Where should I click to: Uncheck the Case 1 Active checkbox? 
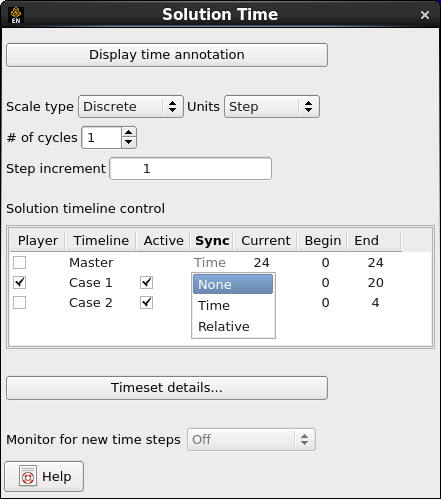[x=146, y=283]
